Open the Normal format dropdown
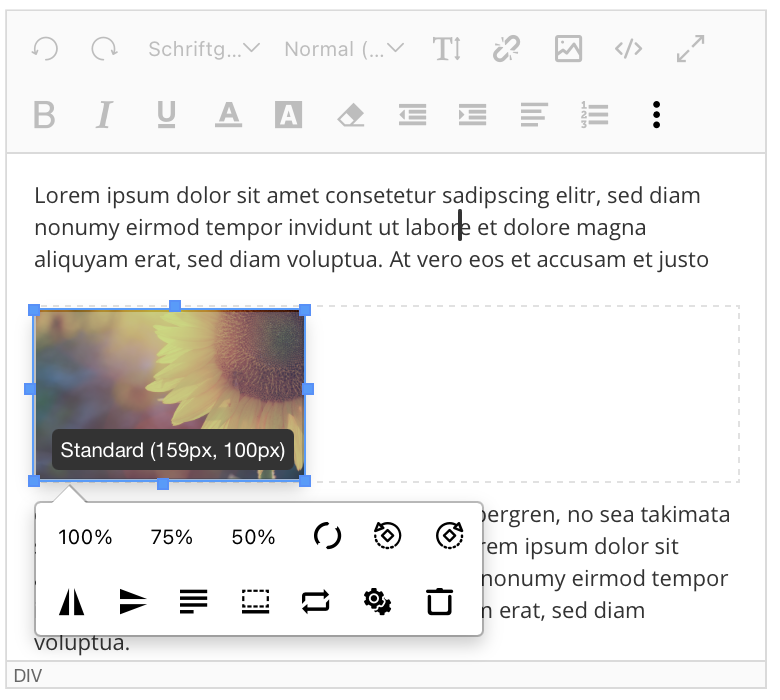780x700 pixels. point(344,49)
